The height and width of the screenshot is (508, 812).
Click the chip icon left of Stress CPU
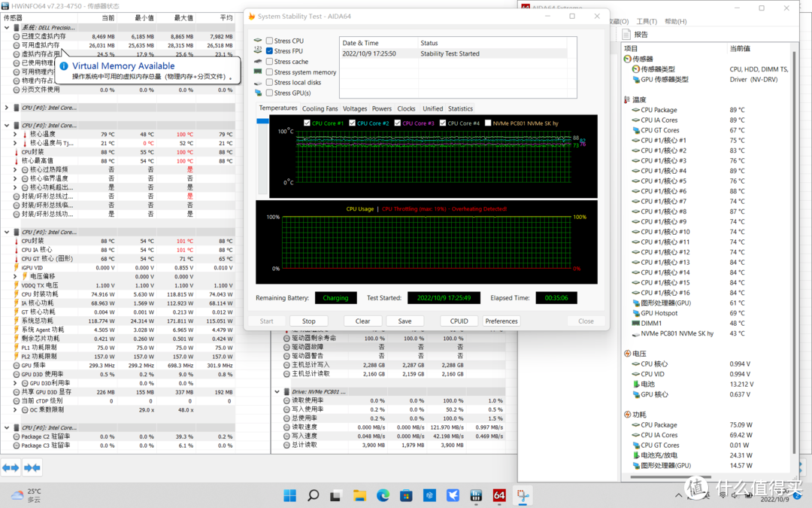tap(258, 41)
